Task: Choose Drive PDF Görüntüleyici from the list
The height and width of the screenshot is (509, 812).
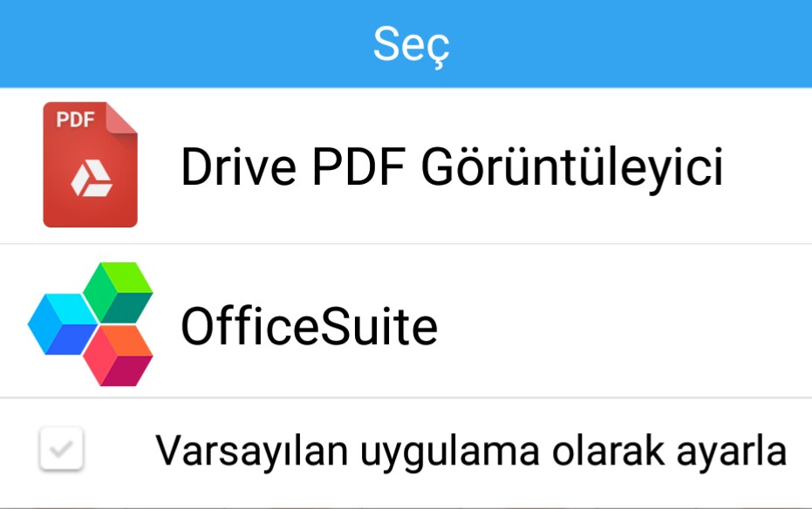Action: pos(406,166)
